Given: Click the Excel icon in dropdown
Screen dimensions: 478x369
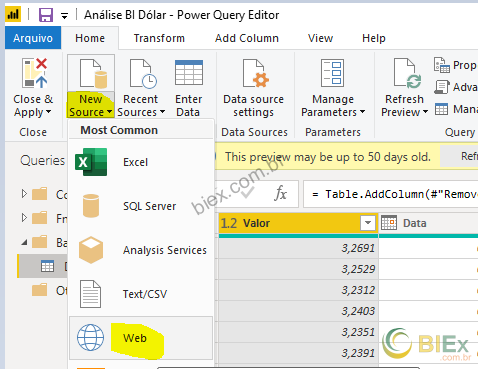Looking at the screenshot, I should coord(91,162).
